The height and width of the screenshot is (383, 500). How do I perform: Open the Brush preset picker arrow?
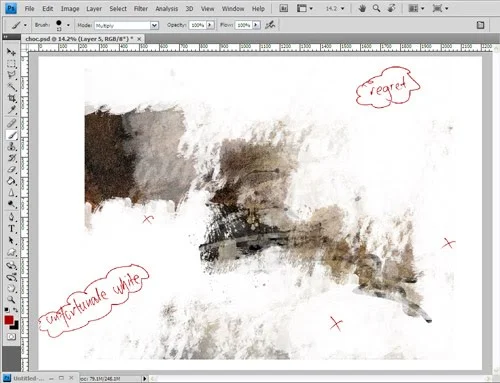(x=68, y=25)
